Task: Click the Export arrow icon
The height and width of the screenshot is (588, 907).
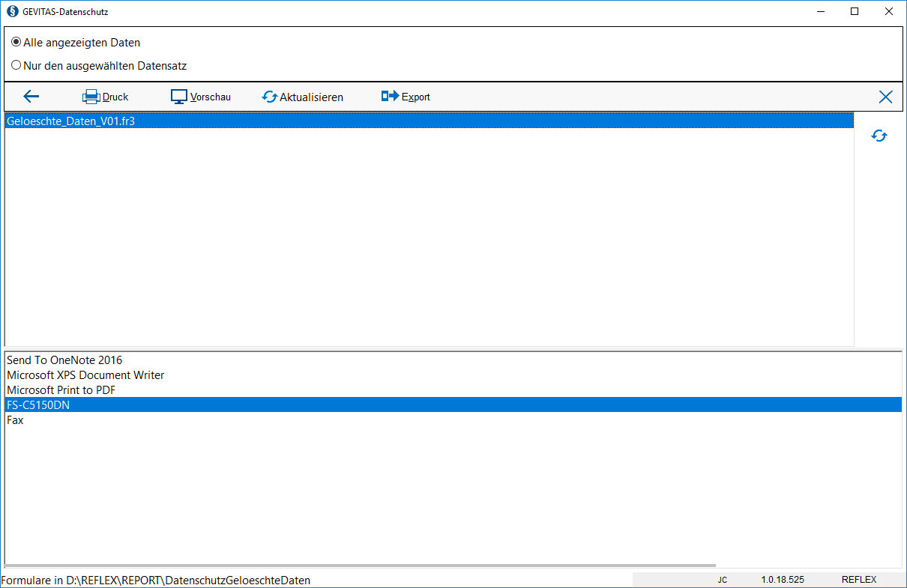Action: click(391, 96)
